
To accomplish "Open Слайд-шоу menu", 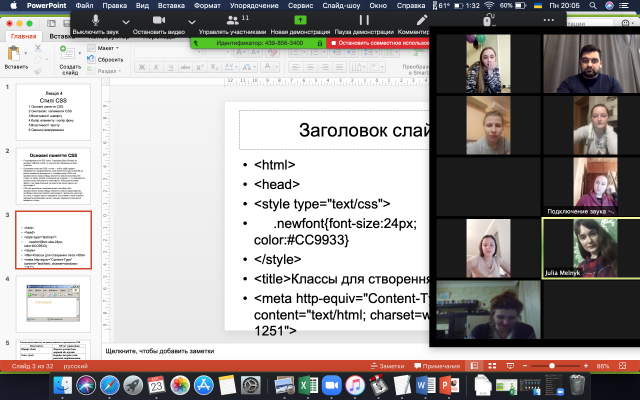I will (x=341, y=5).
